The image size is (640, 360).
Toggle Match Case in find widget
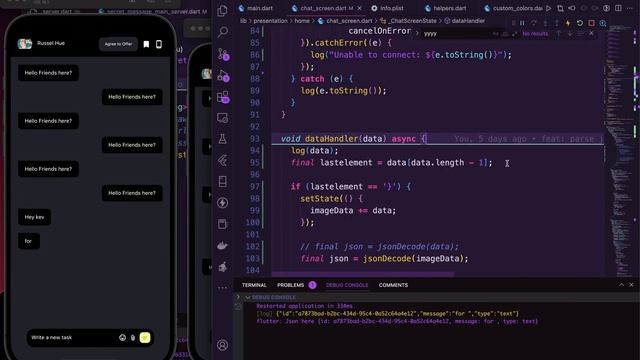click(496, 34)
